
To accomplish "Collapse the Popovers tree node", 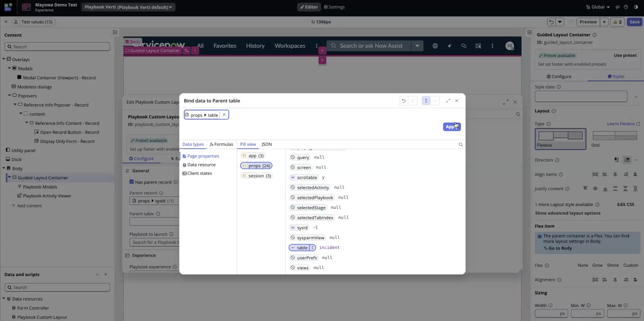I will [9, 96].
